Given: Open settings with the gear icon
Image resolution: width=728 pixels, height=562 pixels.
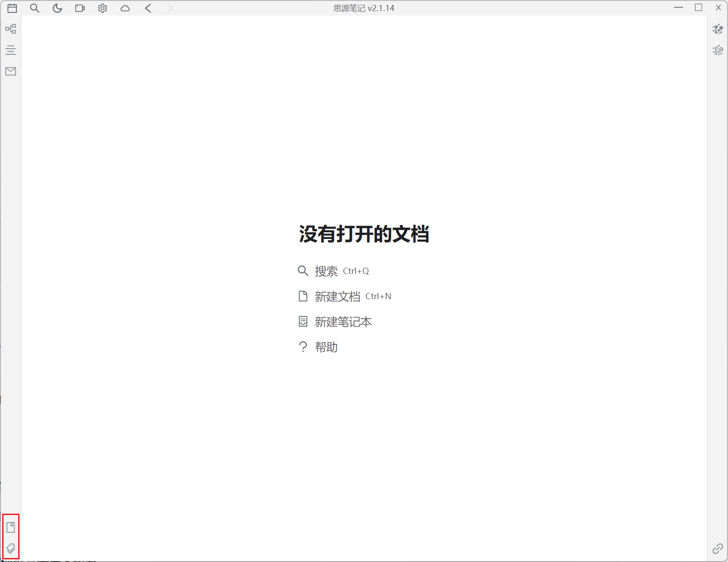Looking at the screenshot, I should pos(102,8).
